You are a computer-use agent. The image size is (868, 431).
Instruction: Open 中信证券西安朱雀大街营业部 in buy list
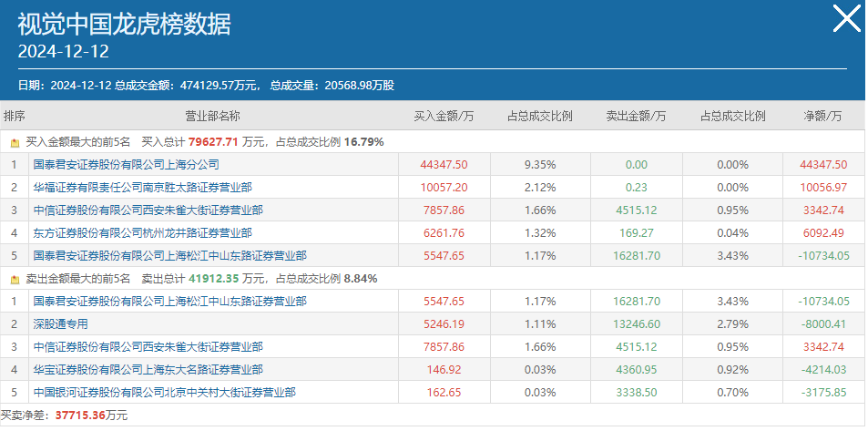pos(148,210)
